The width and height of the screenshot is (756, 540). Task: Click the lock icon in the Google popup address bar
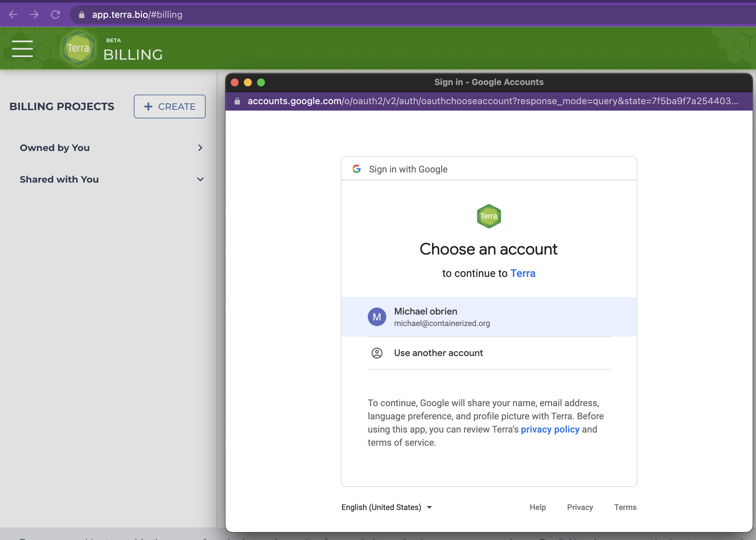pos(238,102)
